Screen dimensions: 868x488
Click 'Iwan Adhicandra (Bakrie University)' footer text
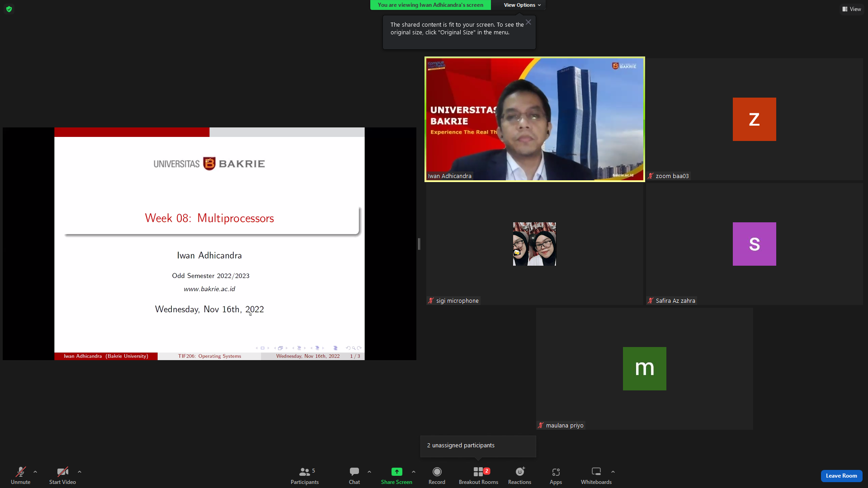106,356
